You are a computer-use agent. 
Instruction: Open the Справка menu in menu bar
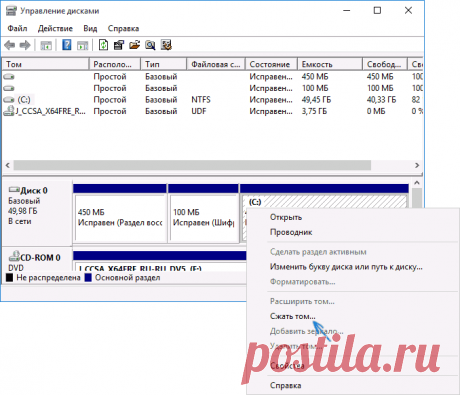pyautogui.click(x=123, y=28)
